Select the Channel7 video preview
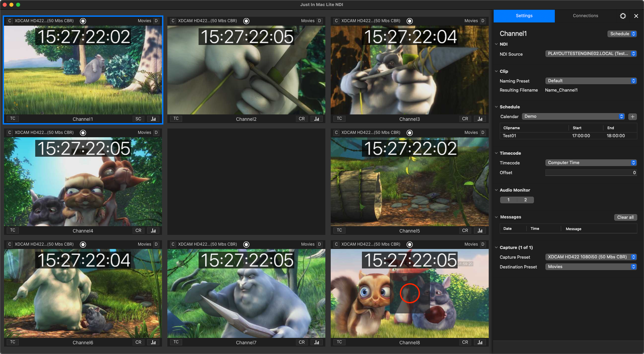 click(246, 294)
